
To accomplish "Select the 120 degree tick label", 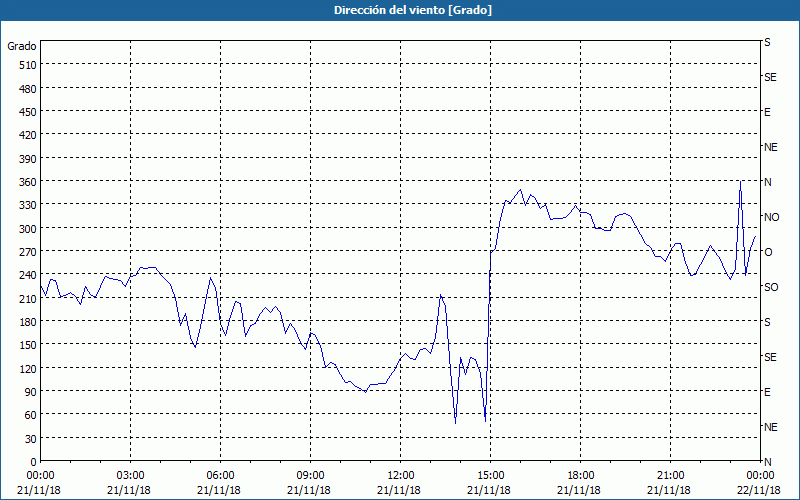I will (x=29, y=368).
